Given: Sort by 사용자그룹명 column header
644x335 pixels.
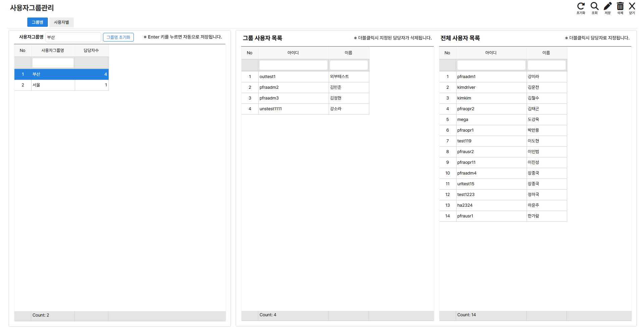Looking at the screenshot, I should 53,51.
